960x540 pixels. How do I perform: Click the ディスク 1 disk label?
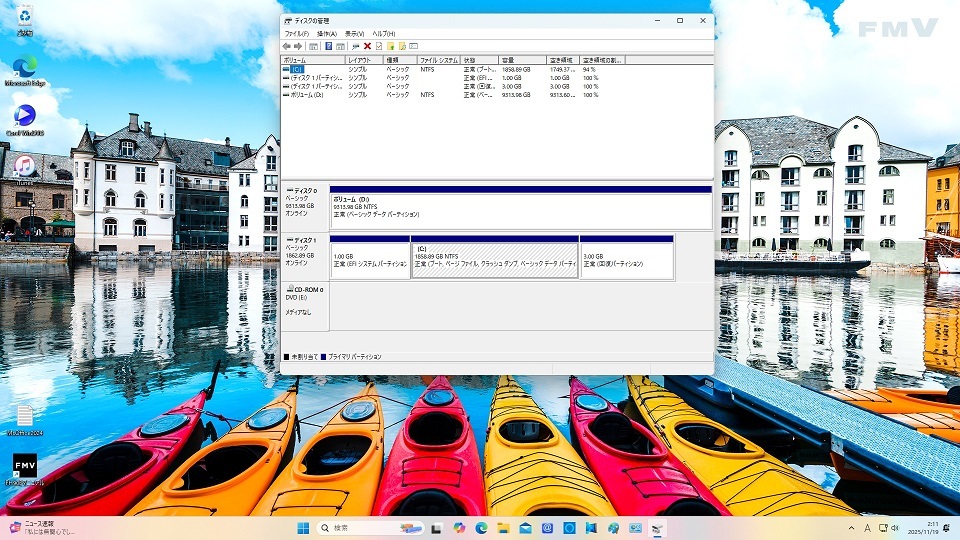(305, 241)
